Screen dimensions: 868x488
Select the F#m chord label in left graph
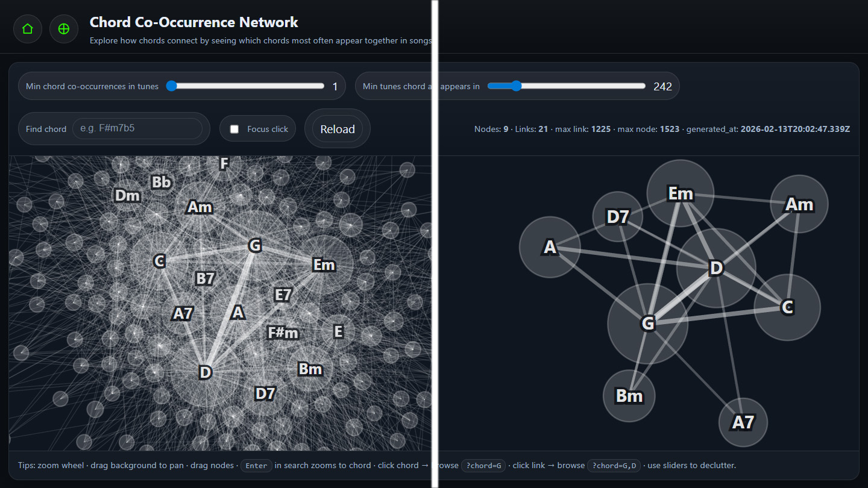pos(282,332)
